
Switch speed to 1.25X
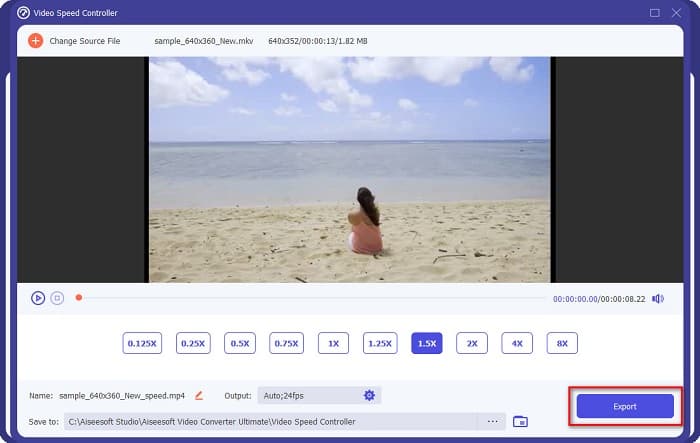pos(379,343)
